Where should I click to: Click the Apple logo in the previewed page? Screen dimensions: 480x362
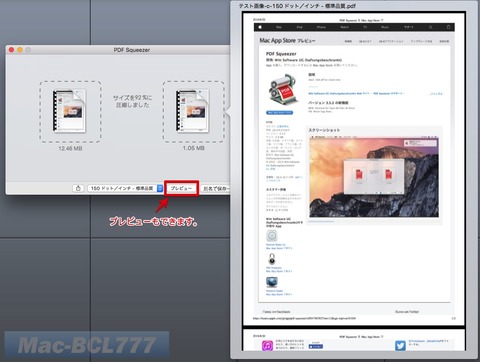pyautogui.click(x=260, y=27)
